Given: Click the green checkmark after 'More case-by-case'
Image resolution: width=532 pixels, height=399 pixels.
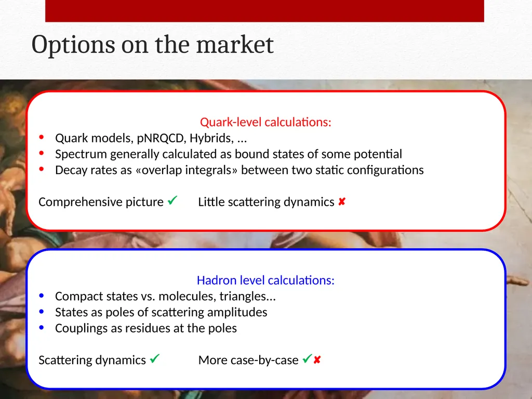Looking at the screenshot, I should click(x=307, y=358).
